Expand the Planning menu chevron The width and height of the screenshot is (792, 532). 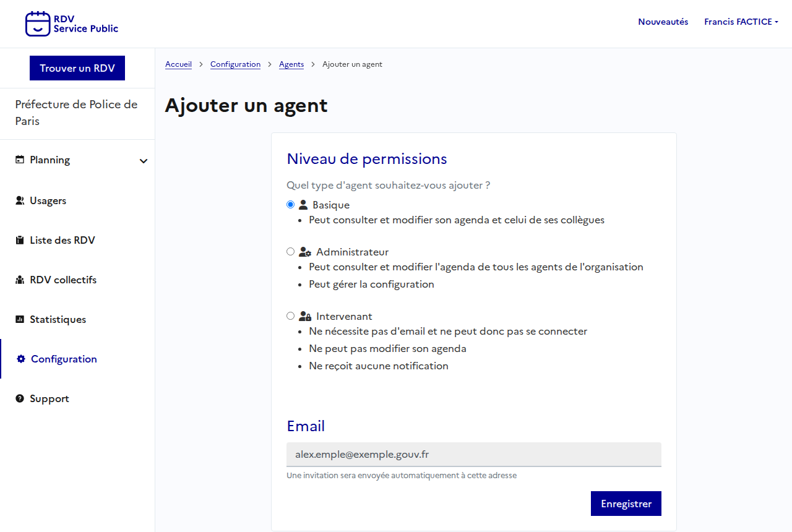144,161
